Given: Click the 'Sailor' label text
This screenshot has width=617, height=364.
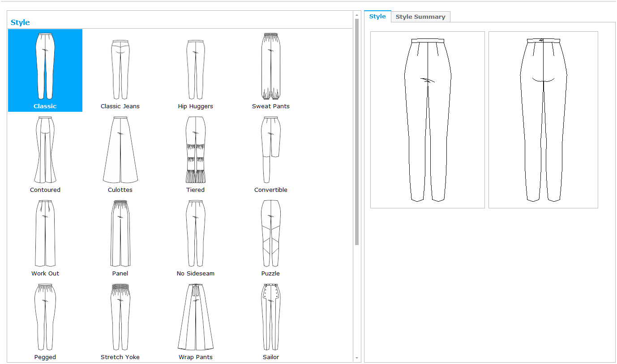Looking at the screenshot, I should pos(270,357).
